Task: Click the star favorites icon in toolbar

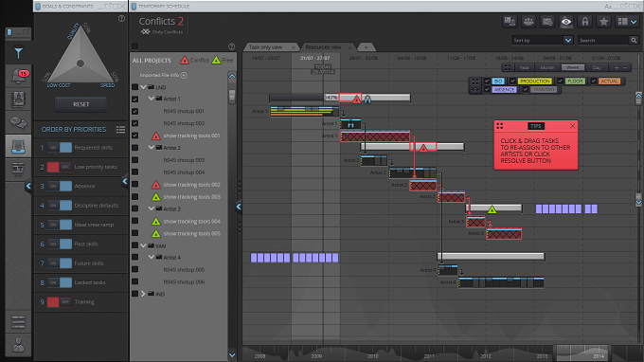Action: pos(604,22)
